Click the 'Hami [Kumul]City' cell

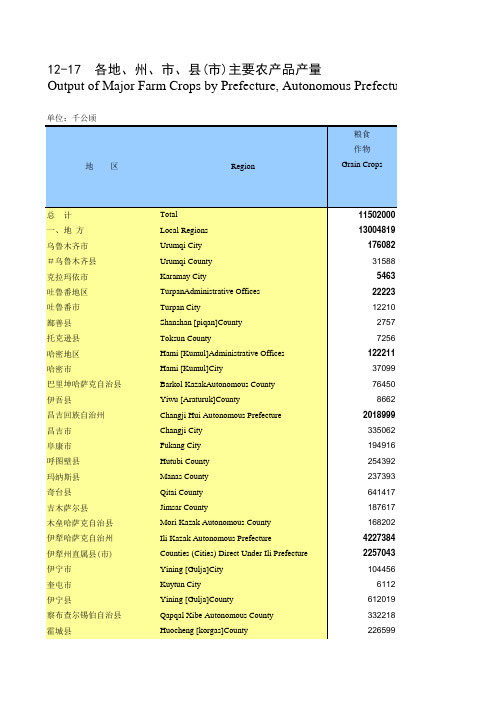pos(191,368)
